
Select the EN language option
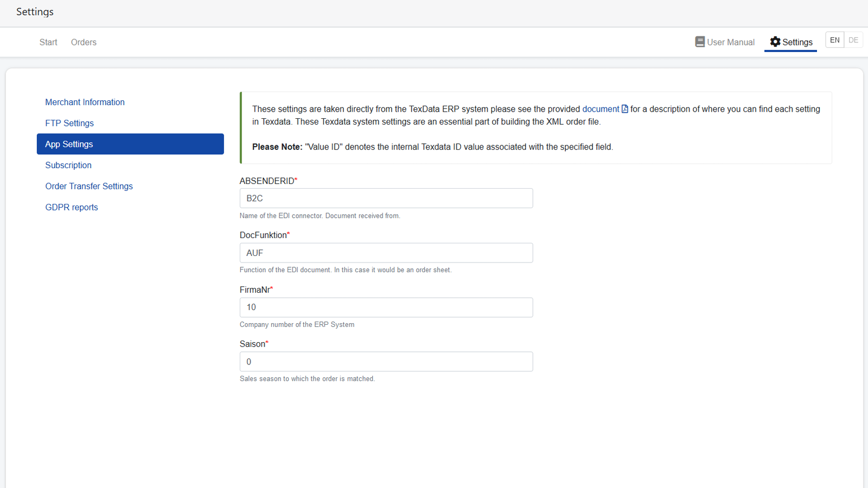(834, 40)
